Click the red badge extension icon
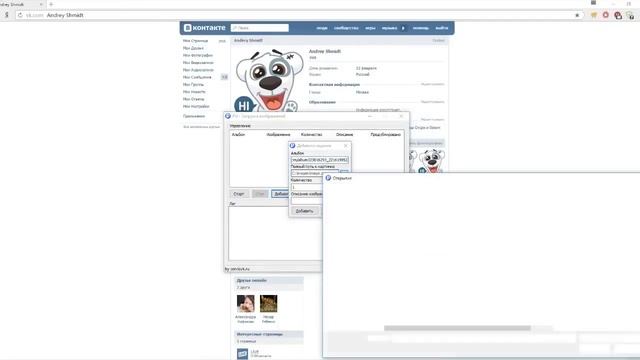This screenshot has height=360, width=640. pyautogui.click(x=618, y=16)
